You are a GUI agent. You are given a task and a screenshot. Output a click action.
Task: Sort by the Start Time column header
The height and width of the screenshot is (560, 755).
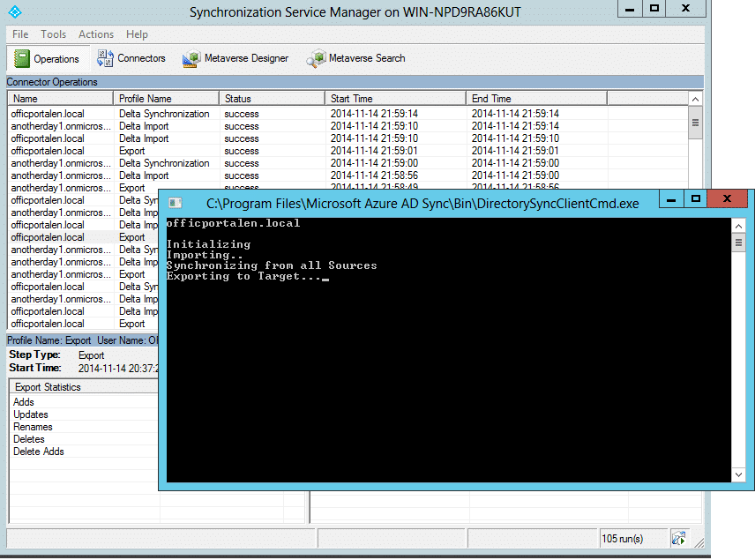tap(394, 99)
